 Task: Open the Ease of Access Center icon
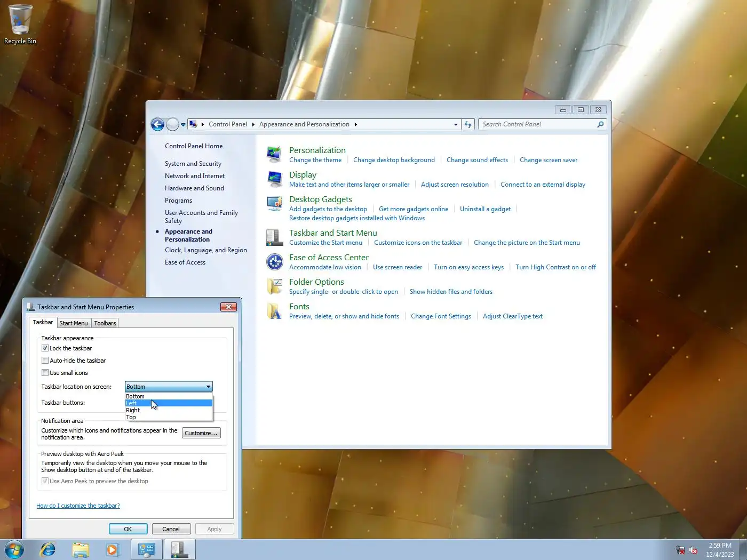pos(274,262)
